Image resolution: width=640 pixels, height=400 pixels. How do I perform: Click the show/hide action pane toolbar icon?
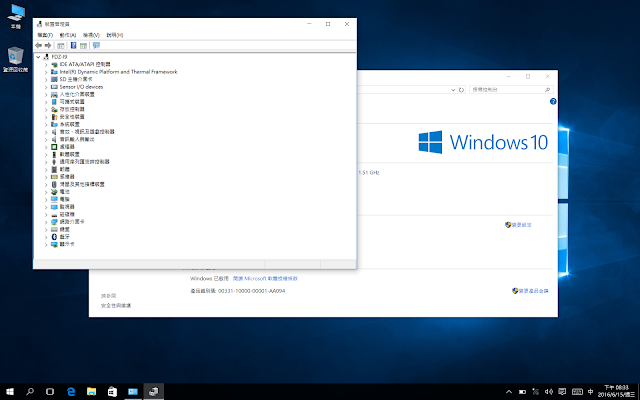tap(83, 45)
